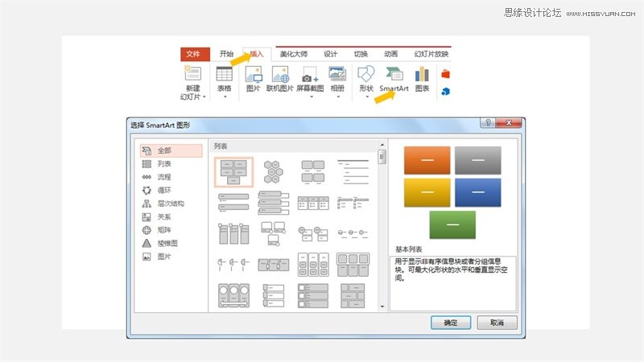Open the 表格 table dropdown
644x362 pixels.
coord(225,97)
